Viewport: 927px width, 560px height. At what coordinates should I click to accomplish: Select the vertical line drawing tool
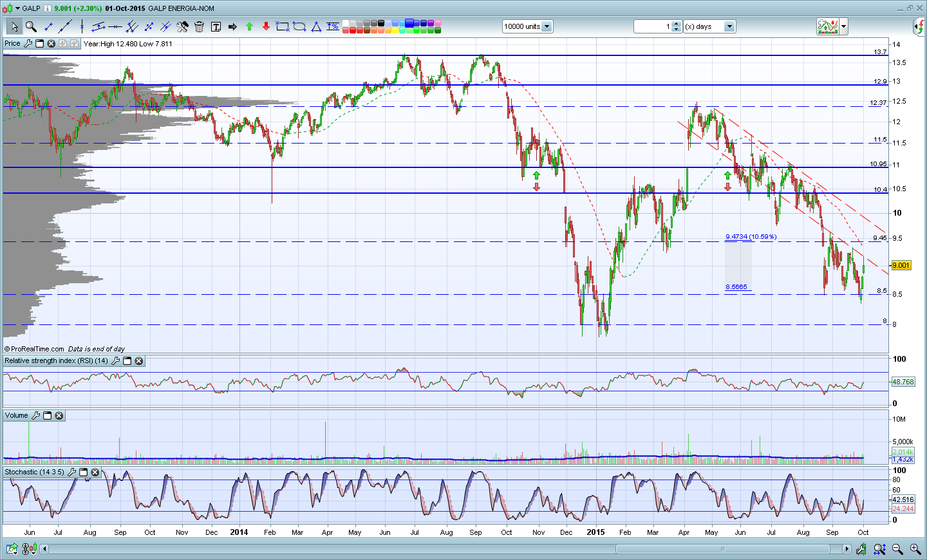(x=82, y=26)
